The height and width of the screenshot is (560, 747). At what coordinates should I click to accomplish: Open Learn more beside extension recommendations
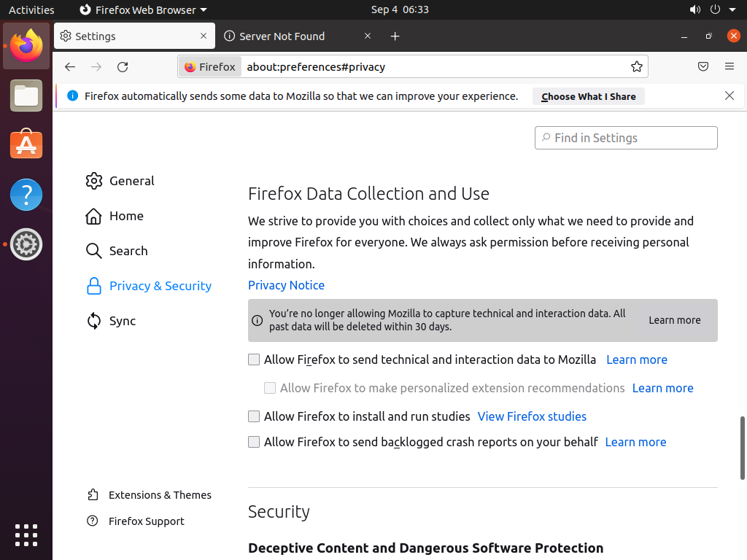pyautogui.click(x=662, y=388)
